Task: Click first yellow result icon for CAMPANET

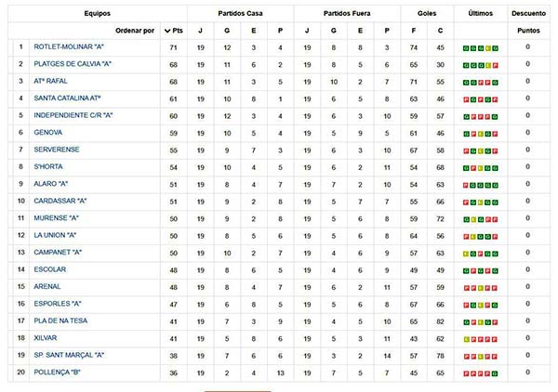Action: 466,254
